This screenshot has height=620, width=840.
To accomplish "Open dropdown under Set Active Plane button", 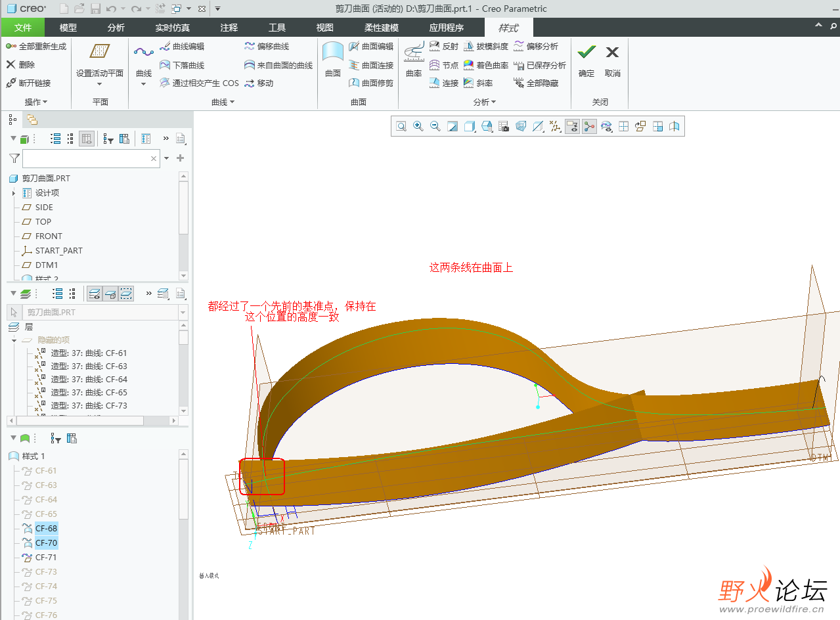I will 100,83.
